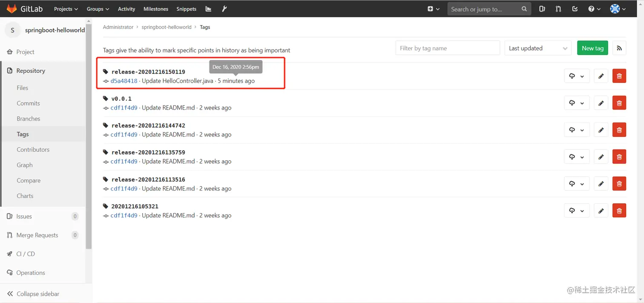Image resolution: width=644 pixels, height=303 pixels.
Task: Open the Issues icon in top navbar
Action: click(542, 9)
